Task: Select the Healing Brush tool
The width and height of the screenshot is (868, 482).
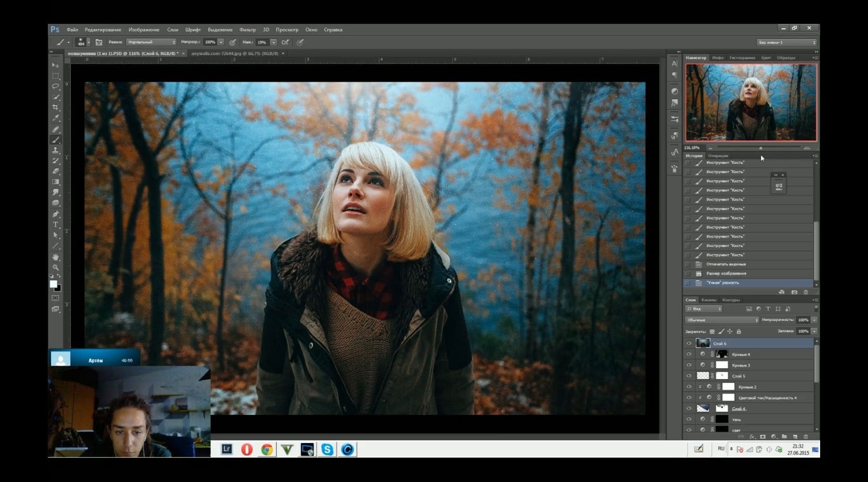Action: (x=56, y=129)
